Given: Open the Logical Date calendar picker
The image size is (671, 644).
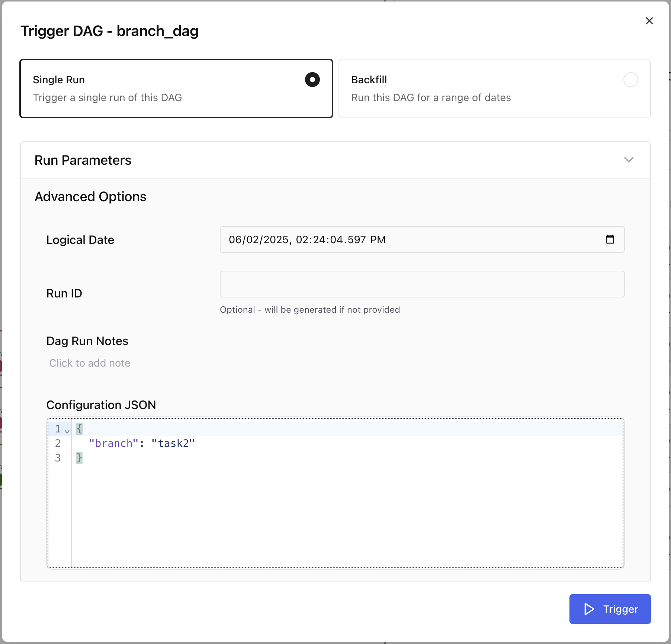Looking at the screenshot, I should [610, 239].
